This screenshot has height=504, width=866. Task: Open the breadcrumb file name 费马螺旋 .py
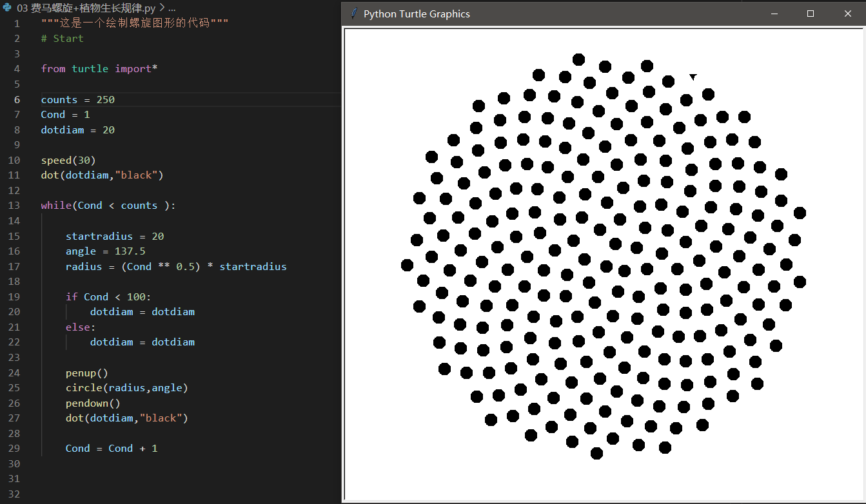pyautogui.click(x=86, y=8)
